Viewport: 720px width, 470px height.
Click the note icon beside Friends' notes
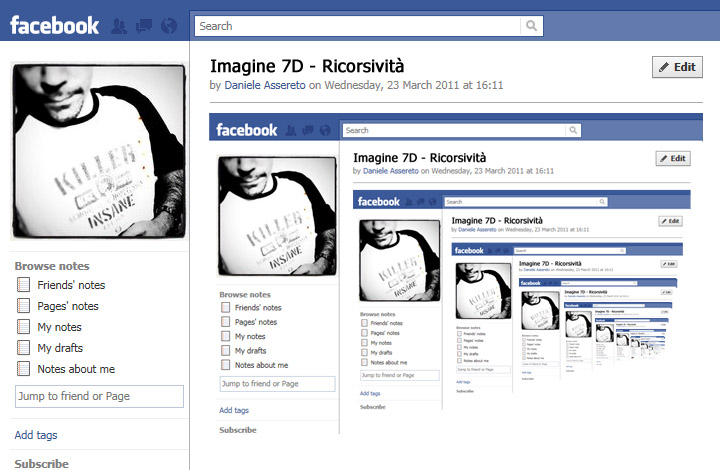click(x=23, y=285)
